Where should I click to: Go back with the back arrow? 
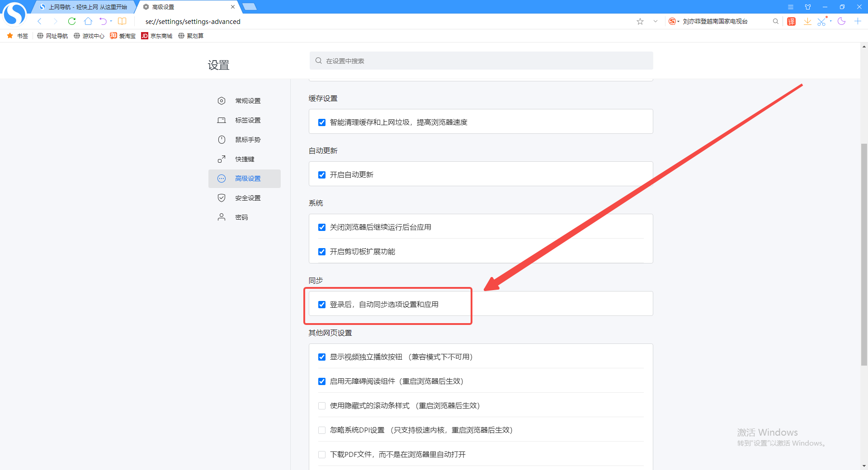40,21
